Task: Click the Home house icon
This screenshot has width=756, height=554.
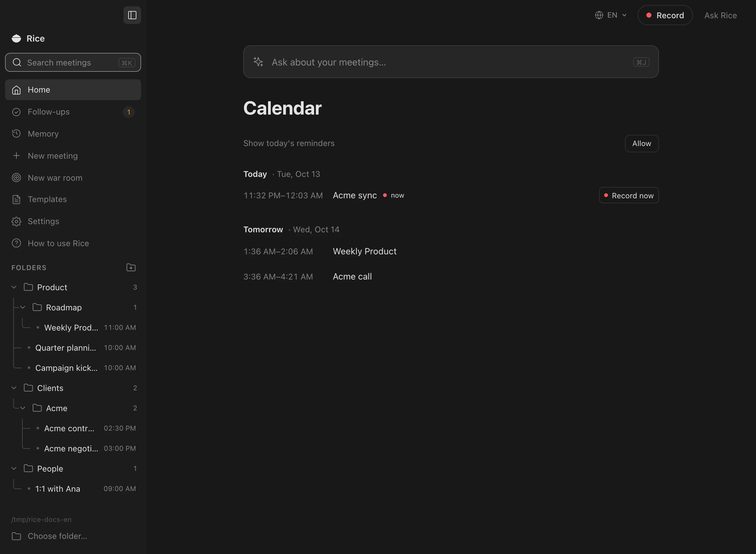Action: [16, 90]
